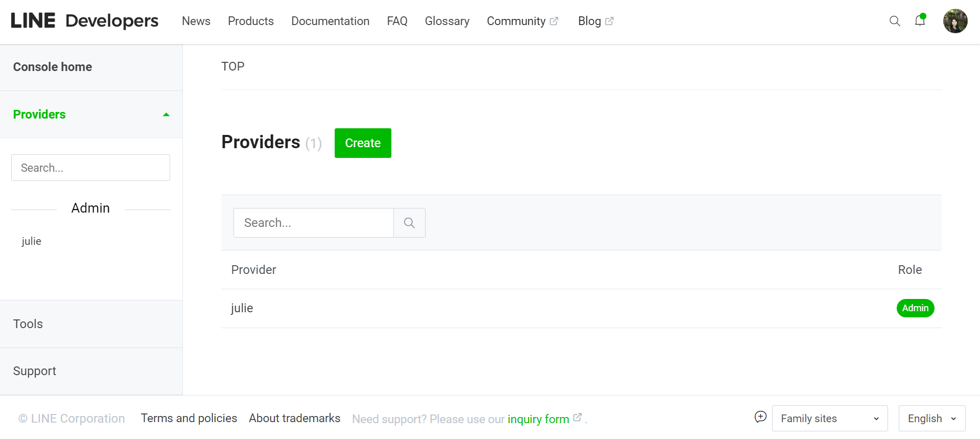
Task: Open the Documentation menu item
Action: click(x=330, y=21)
